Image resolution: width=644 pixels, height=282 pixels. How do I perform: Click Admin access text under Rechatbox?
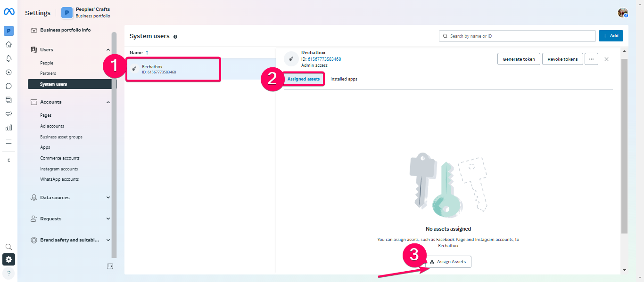point(314,65)
